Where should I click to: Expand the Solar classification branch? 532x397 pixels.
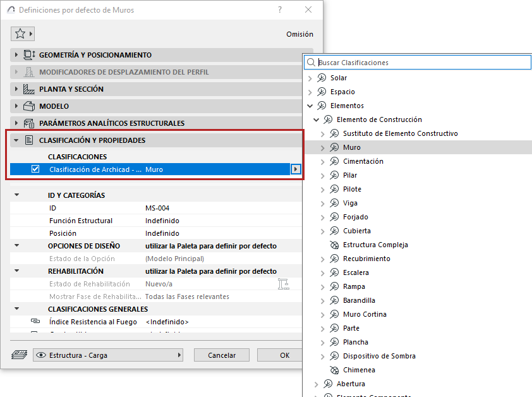(x=310, y=78)
